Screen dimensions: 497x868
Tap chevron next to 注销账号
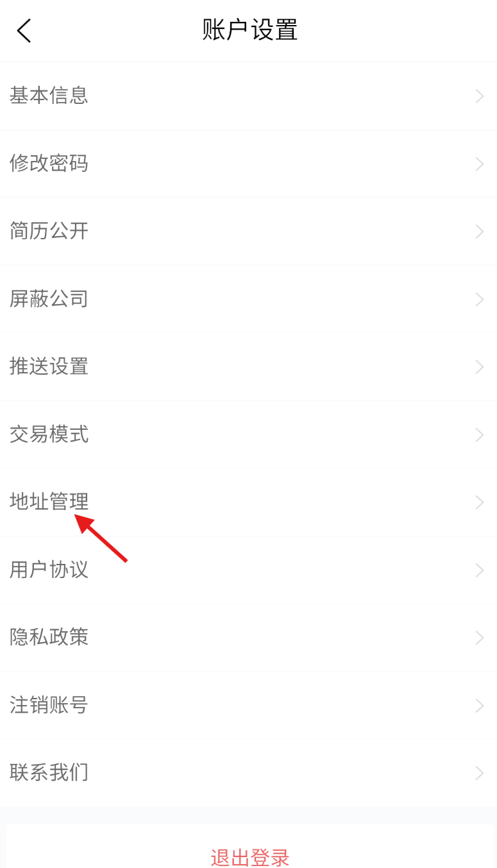(x=479, y=706)
